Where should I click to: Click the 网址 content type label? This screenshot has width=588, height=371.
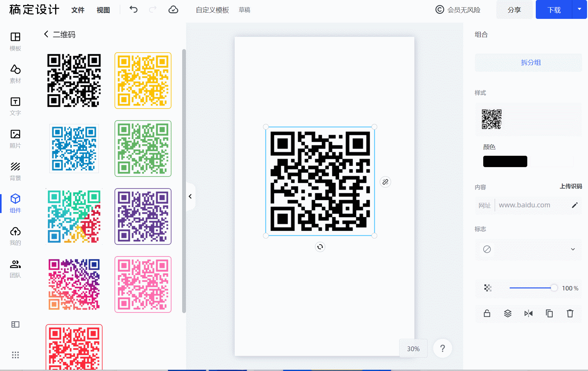tap(484, 205)
